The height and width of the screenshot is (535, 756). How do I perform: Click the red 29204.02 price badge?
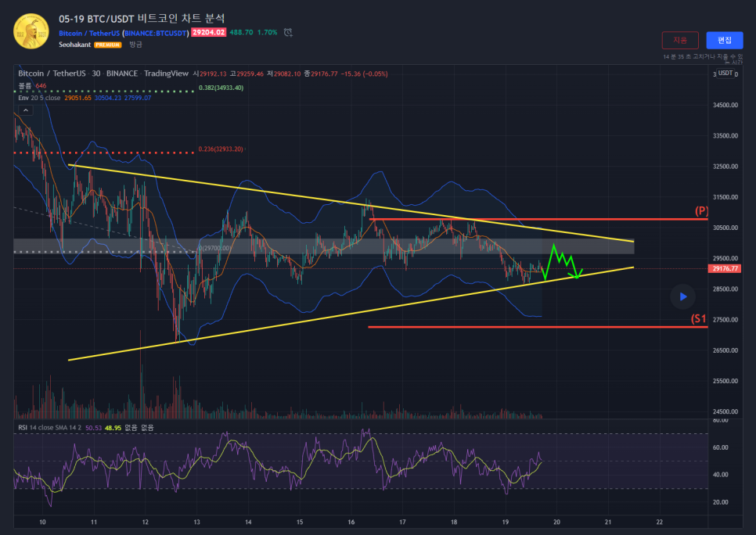pos(208,33)
